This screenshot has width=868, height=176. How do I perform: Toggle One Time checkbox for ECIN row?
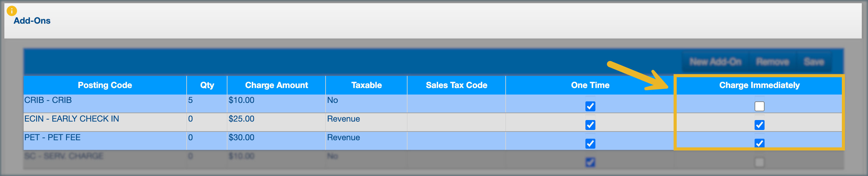coord(590,125)
